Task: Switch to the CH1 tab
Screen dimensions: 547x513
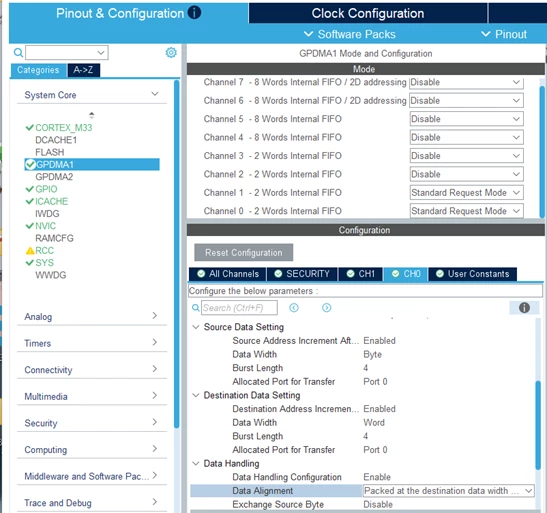Action: (361, 274)
